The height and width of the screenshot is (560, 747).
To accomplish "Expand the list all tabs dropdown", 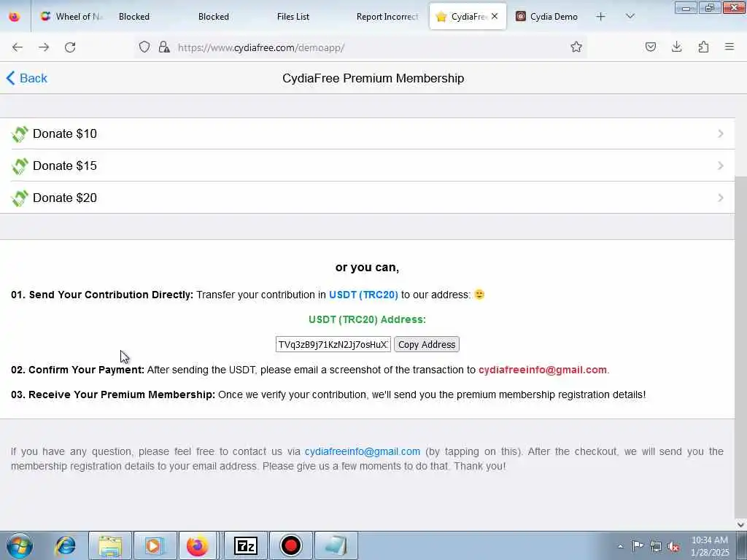I will pyautogui.click(x=630, y=16).
